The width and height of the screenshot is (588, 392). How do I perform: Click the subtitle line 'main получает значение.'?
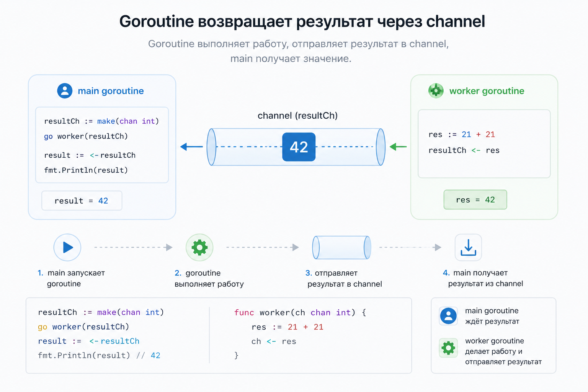tap(291, 59)
